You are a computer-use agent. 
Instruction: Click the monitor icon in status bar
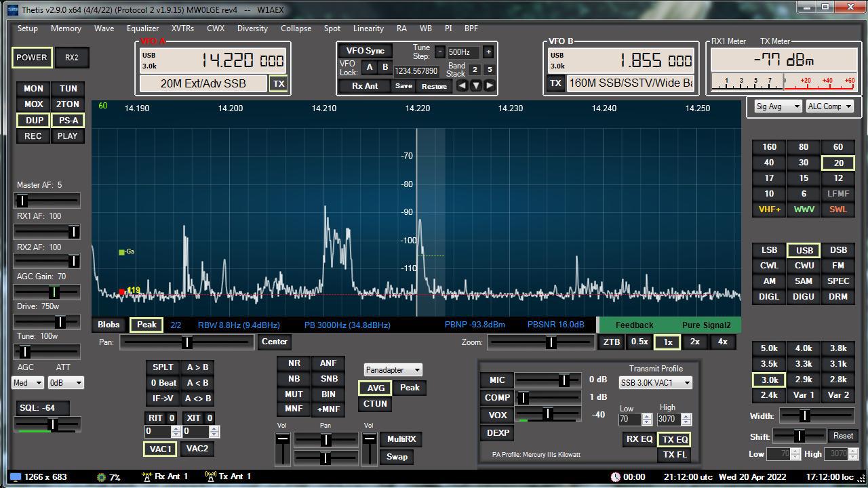(x=15, y=477)
